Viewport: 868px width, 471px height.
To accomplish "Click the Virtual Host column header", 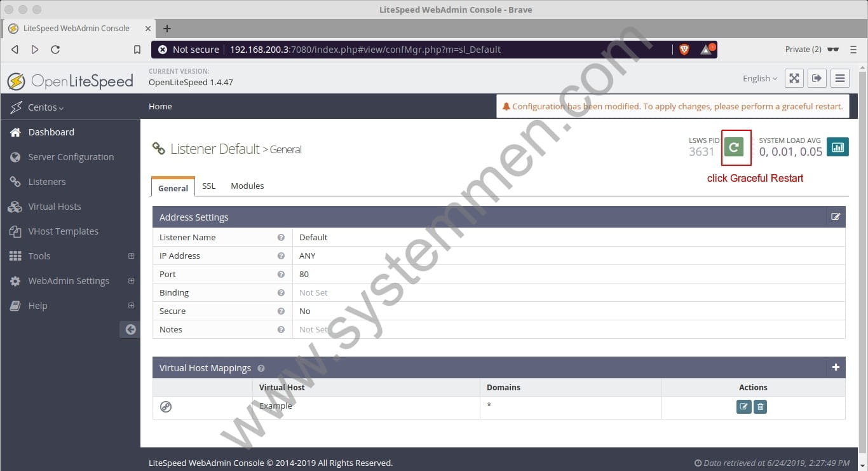I will [x=281, y=387].
